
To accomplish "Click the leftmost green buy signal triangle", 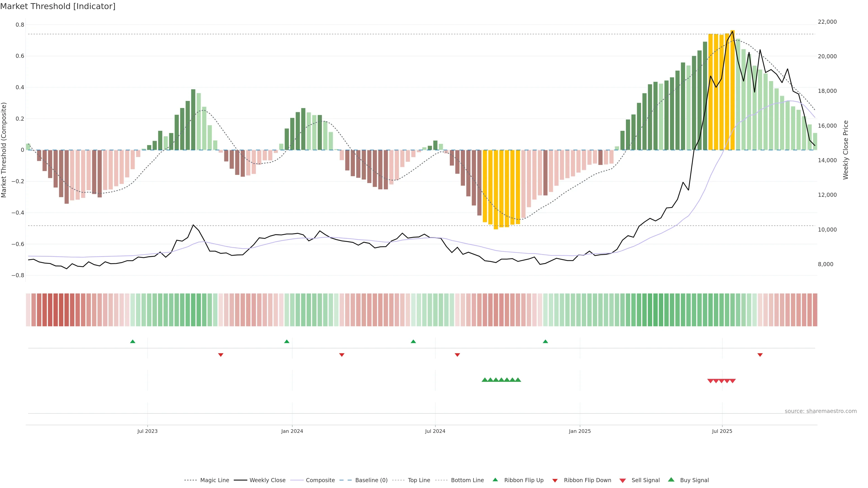I will (x=485, y=380).
